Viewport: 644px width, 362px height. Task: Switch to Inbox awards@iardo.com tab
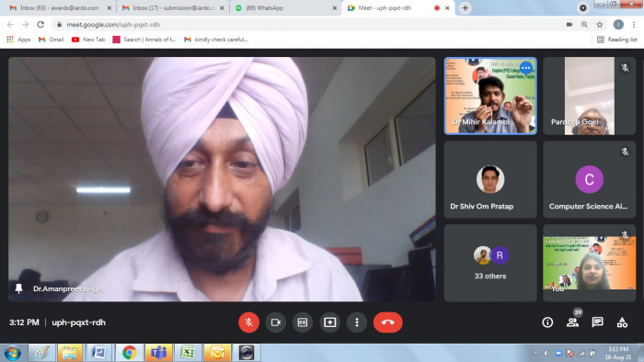coord(61,7)
